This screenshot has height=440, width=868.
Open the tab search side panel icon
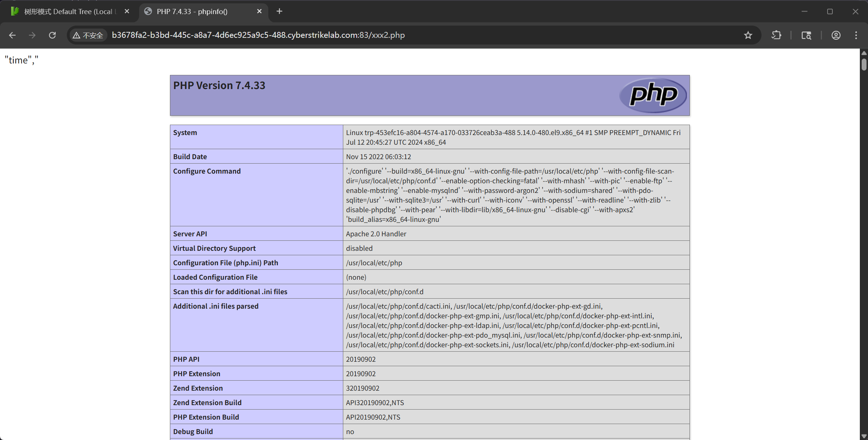pos(806,35)
